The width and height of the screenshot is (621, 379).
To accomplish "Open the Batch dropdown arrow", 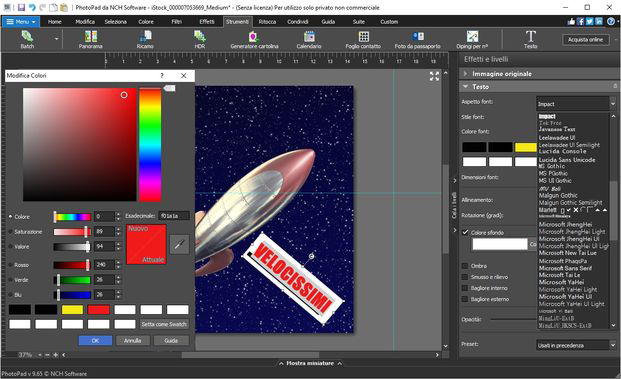I will pyautogui.click(x=57, y=39).
